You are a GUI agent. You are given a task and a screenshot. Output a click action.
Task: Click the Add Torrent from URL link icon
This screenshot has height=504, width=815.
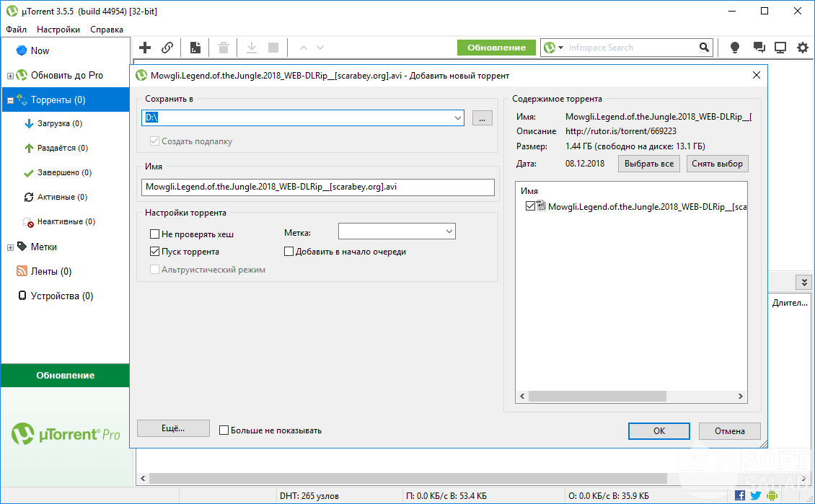point(167,48)
